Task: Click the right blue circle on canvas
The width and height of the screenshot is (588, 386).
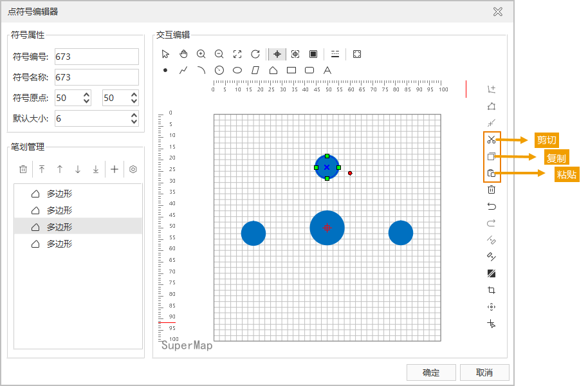Action: pyautogui.click(x=401, y=233)
